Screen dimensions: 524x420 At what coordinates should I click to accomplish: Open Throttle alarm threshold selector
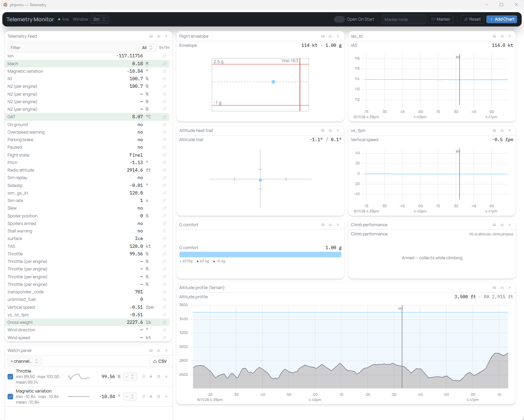130,377
